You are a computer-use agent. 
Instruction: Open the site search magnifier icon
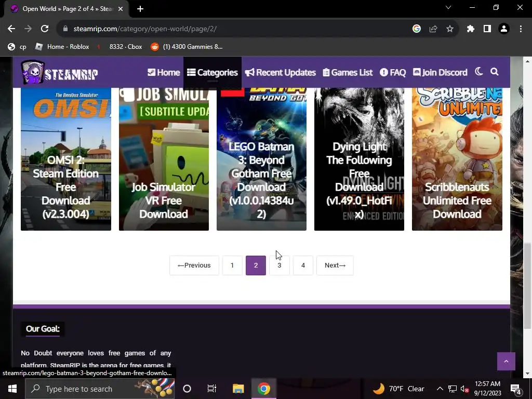coord(495,72)
